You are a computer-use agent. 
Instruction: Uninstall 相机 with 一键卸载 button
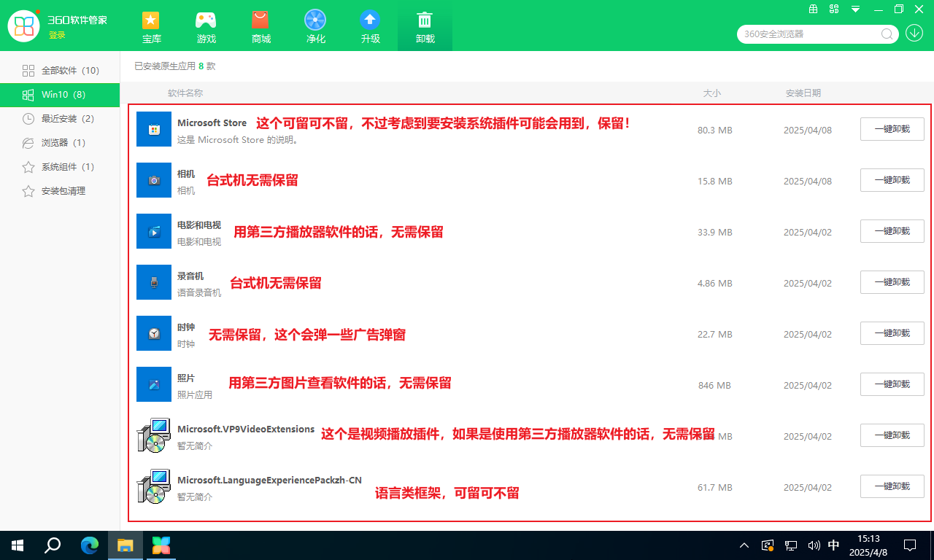point(892,180)
